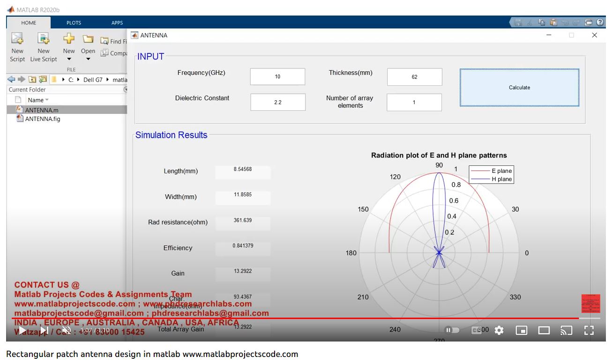The image size is (612, 364).
Task: Open video settings gear
Action: pyautogui.click(x=499, y=330)
